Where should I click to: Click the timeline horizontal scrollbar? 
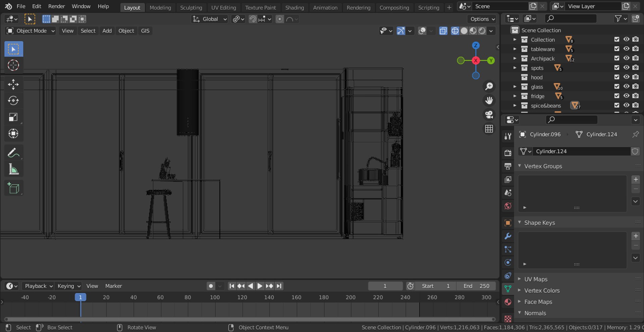coord(250,319)
